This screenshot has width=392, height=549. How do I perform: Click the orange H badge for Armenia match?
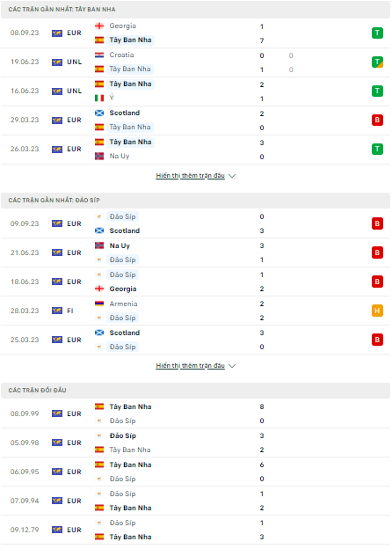click(377, 311)
